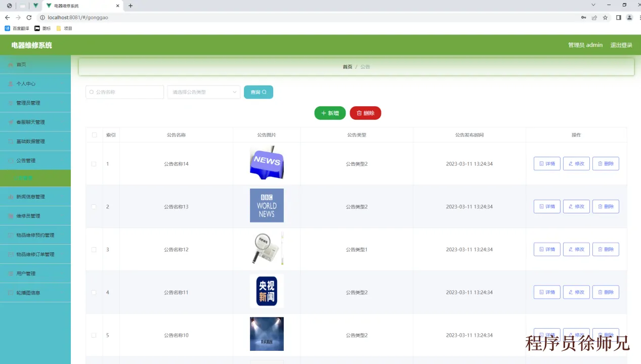
Task: Check the box for row 公告名称11
Action: (94, 292)
